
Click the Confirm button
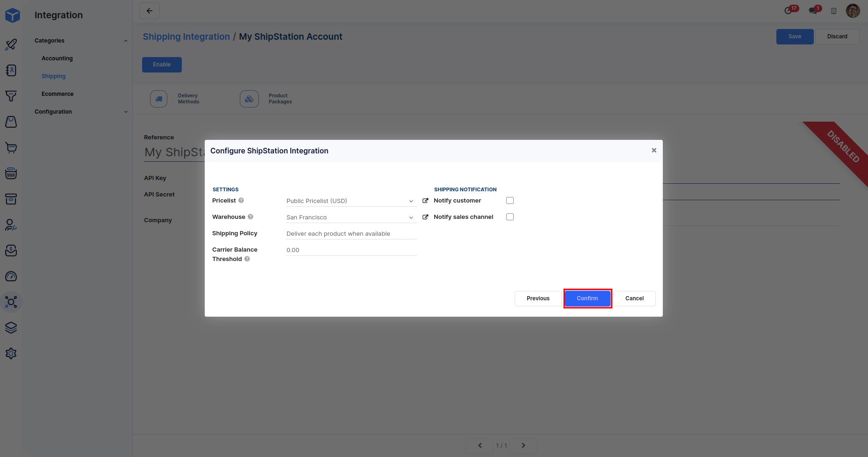(x=587, y=298)
